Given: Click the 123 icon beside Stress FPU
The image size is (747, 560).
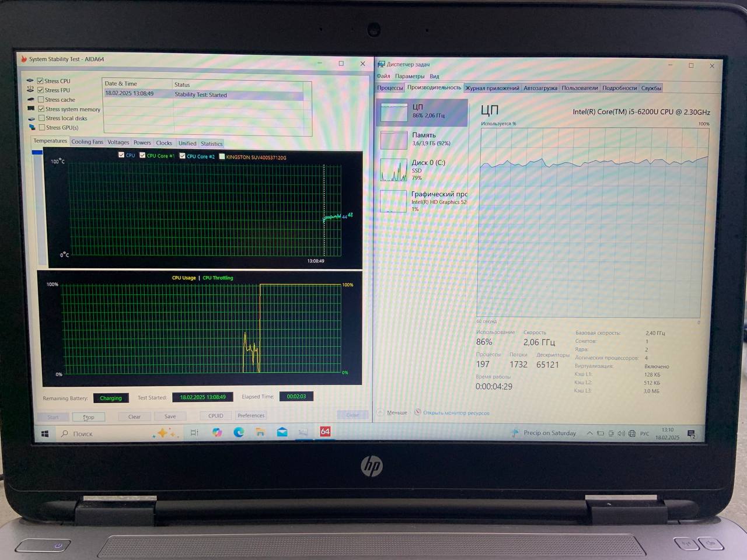Looking at the screenshot, I should pos(30,90).
